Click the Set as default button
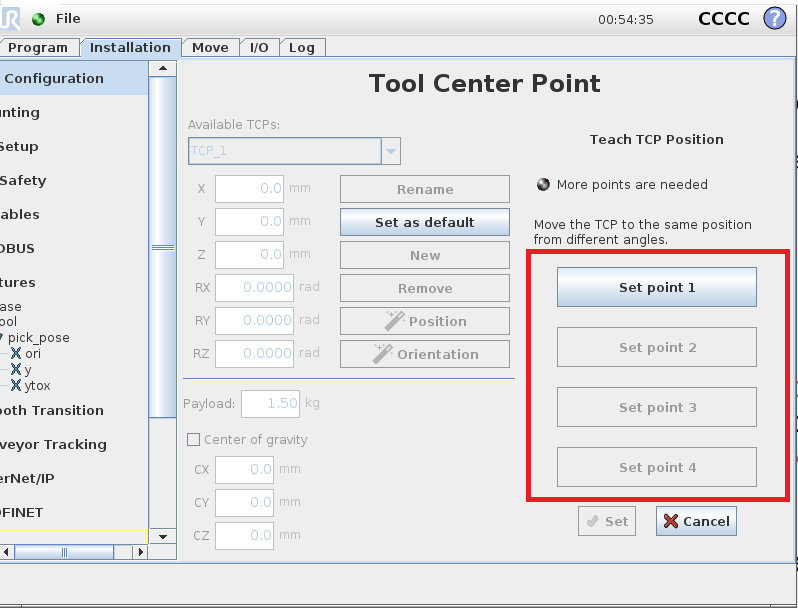This screenshot has width=798, height=608. point(424,222)
